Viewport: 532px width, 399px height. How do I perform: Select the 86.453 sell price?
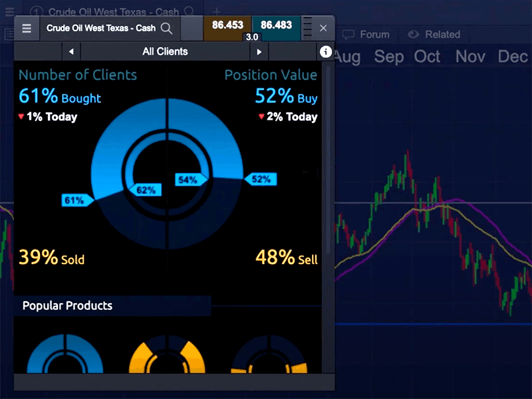[x=227, y=25]
